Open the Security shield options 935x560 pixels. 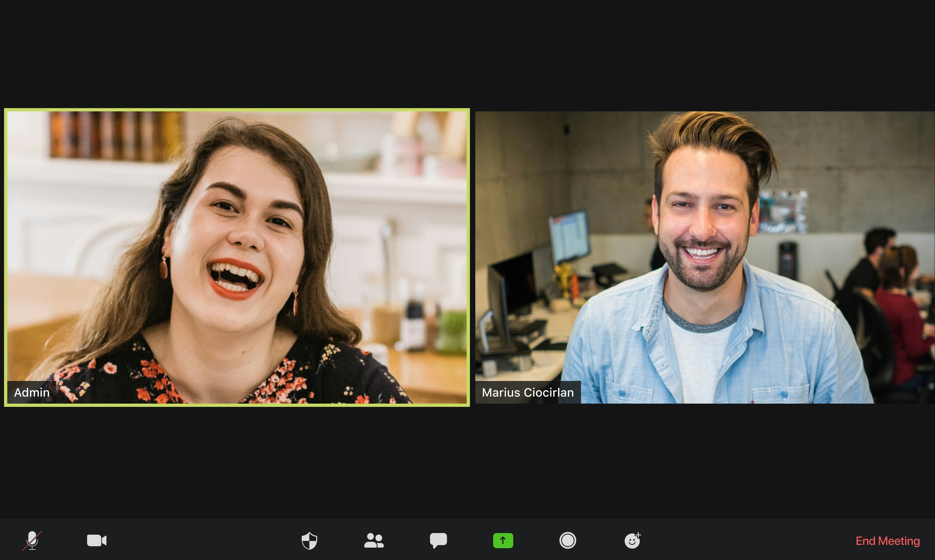point(310,541)
